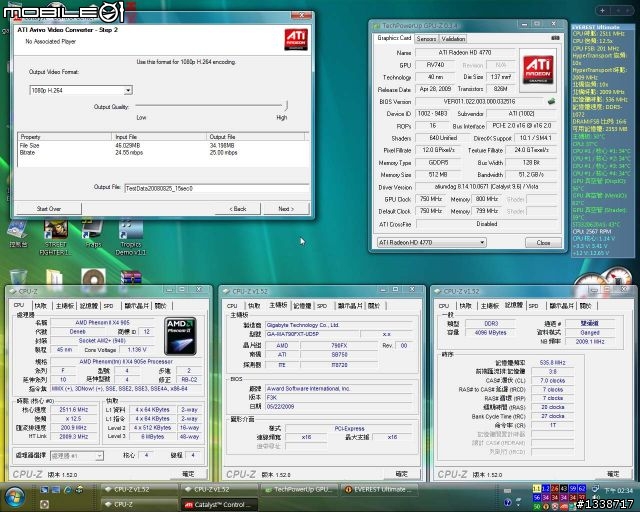Select the brown disc image icon on desktop

click(93, 278)
